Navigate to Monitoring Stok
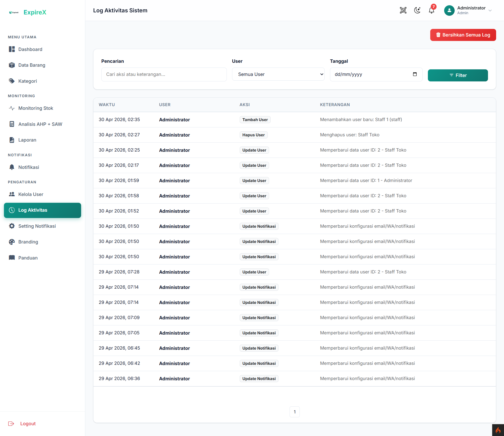 pyautogui.click(x=43, y=108)
